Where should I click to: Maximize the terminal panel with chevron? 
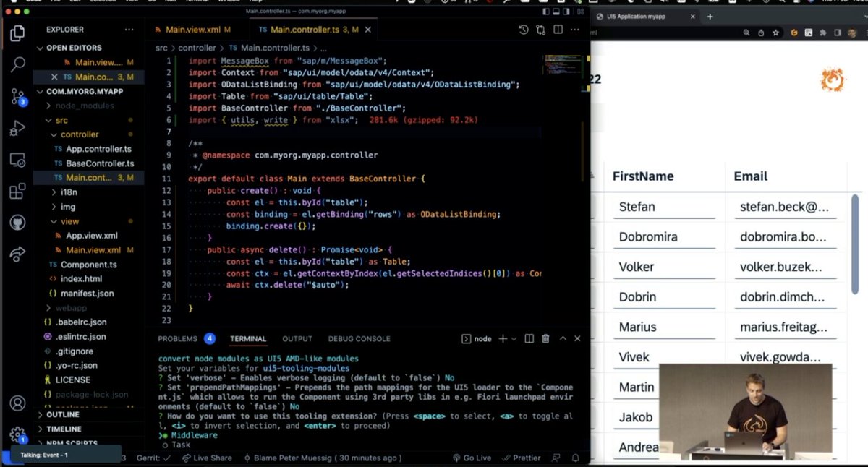562,338
